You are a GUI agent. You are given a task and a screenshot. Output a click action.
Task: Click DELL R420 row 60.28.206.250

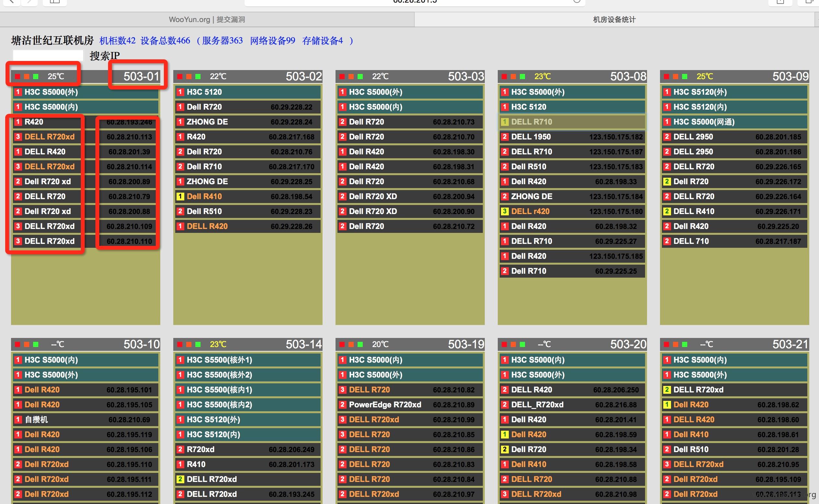(x=572, y=390)
